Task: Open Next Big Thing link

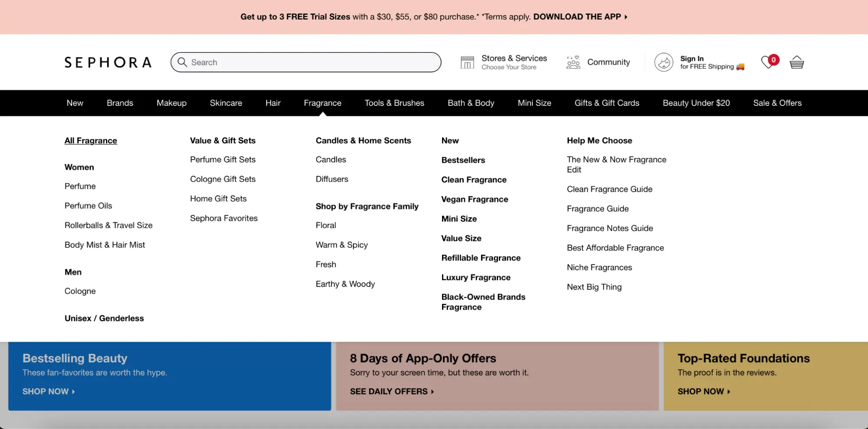Action: tap(594, 287)
